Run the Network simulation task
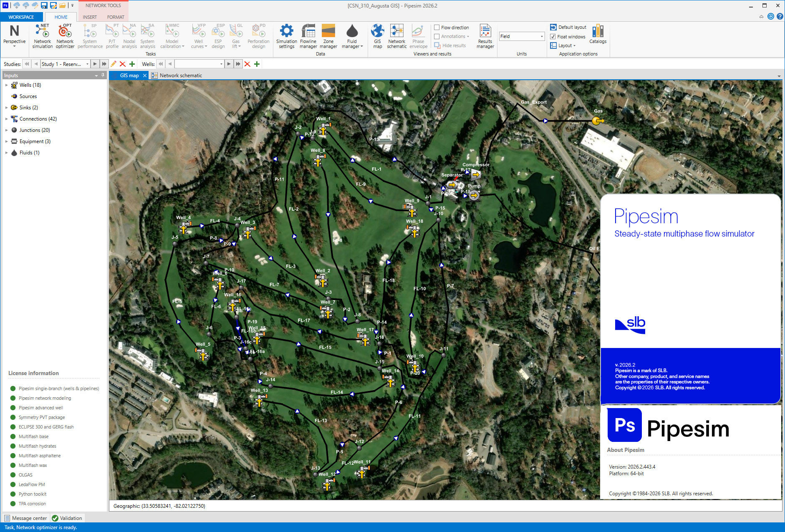 43,36
